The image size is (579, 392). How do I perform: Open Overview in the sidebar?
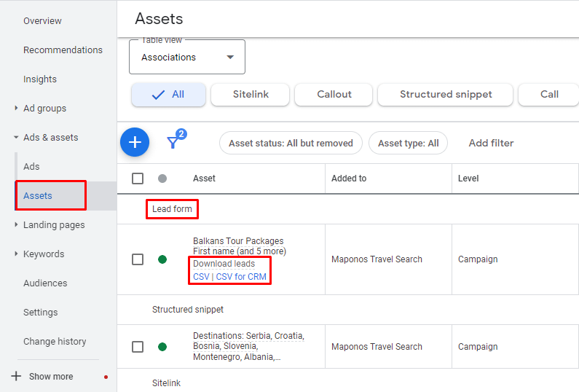42,21
